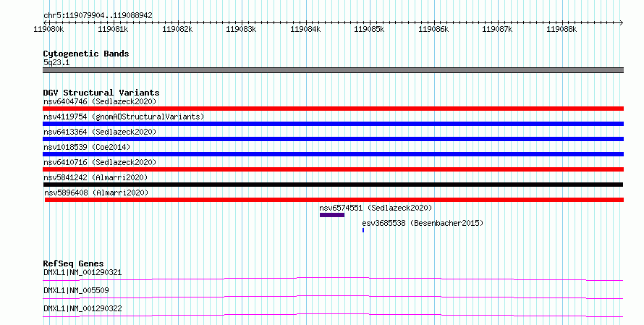Select the 119081k ruler tick label
644x325 pixels.
coord(113,29)
